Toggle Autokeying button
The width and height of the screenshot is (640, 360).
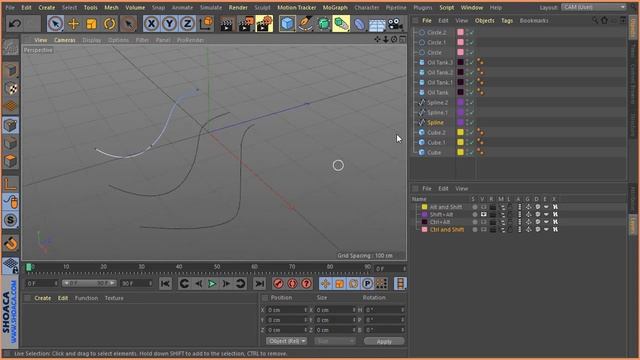point(292,283)
